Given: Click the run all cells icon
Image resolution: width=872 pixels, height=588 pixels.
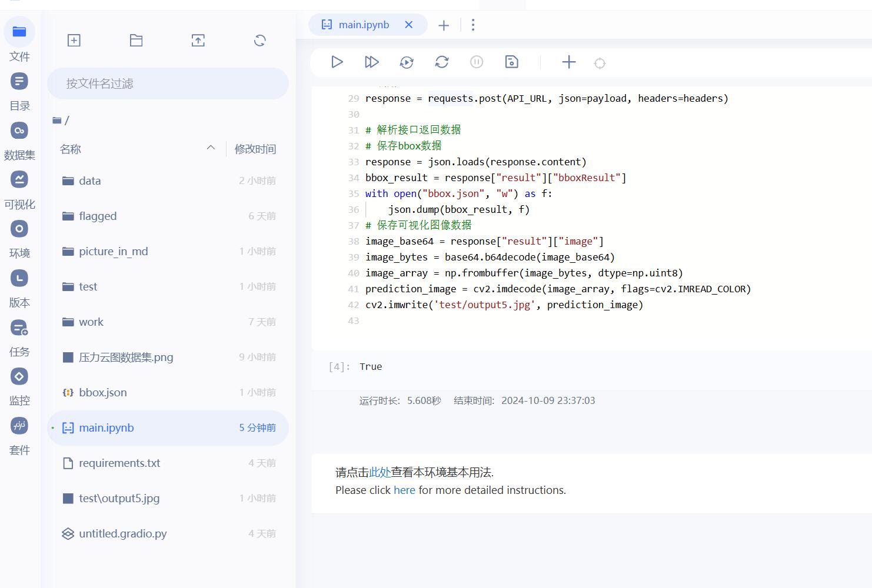Looking at the screenshot, I should tap(371, 62).
